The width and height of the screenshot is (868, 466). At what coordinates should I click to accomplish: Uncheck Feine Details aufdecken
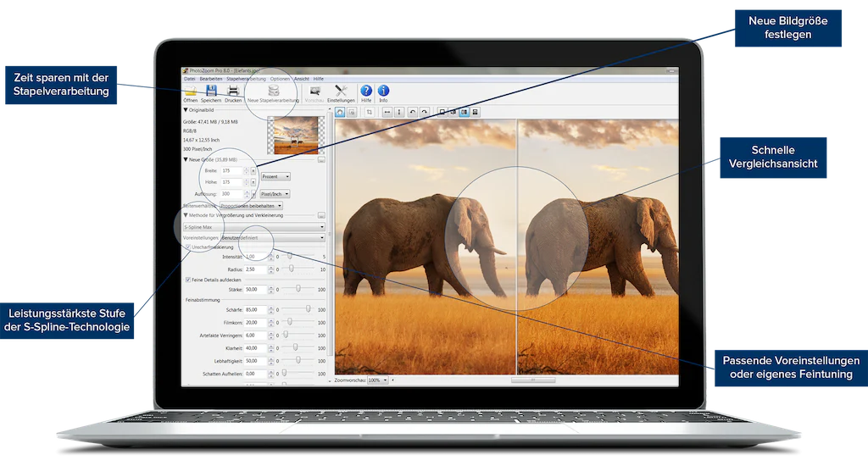coord(187,280)
